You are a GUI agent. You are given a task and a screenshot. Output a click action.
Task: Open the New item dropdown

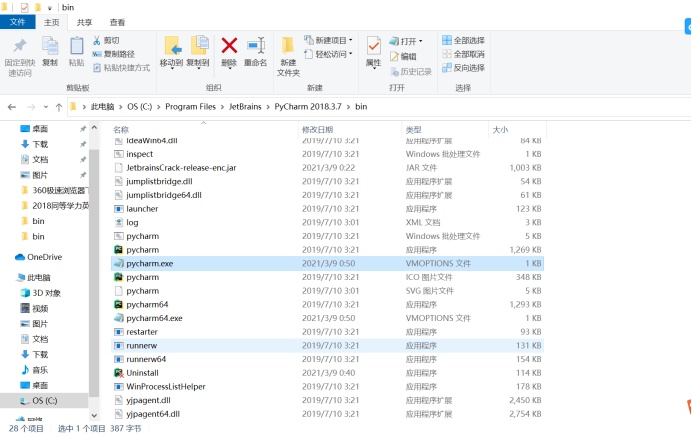(x=328, y=41)
